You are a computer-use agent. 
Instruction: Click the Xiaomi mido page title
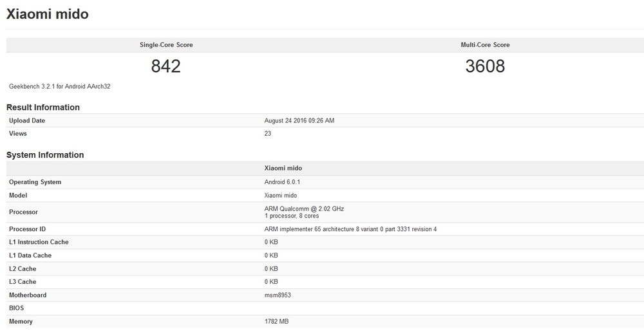coord(47,14)
